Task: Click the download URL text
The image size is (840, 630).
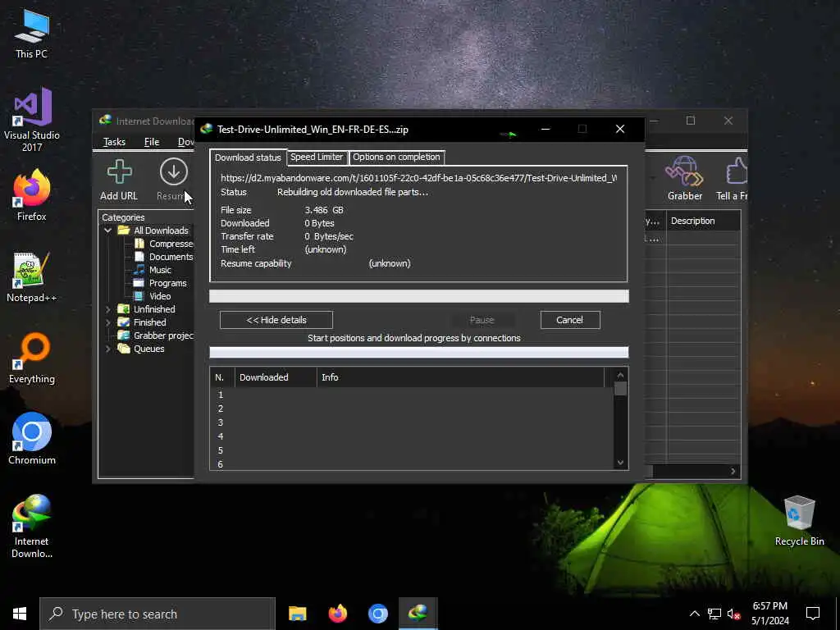Action: click(x=418, y=178)
